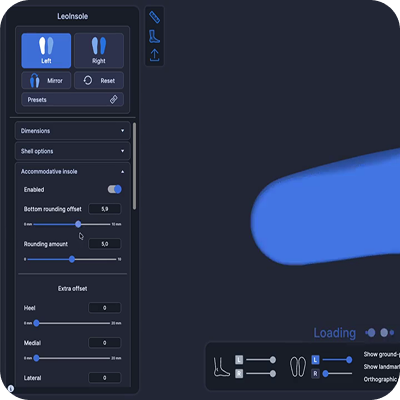Expand the Shell options section
This screenshot has height=400, width=400.
73,151
